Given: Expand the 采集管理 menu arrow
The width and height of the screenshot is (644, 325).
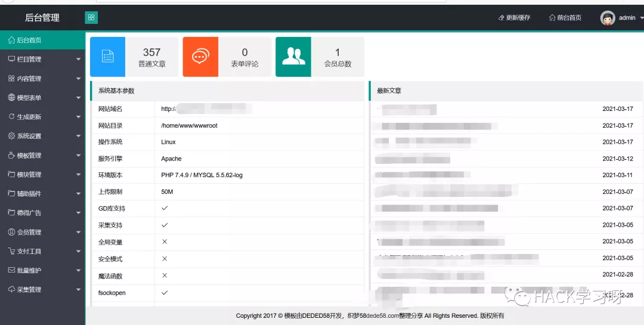Looking at the screenshot, I should coord(79,290).
